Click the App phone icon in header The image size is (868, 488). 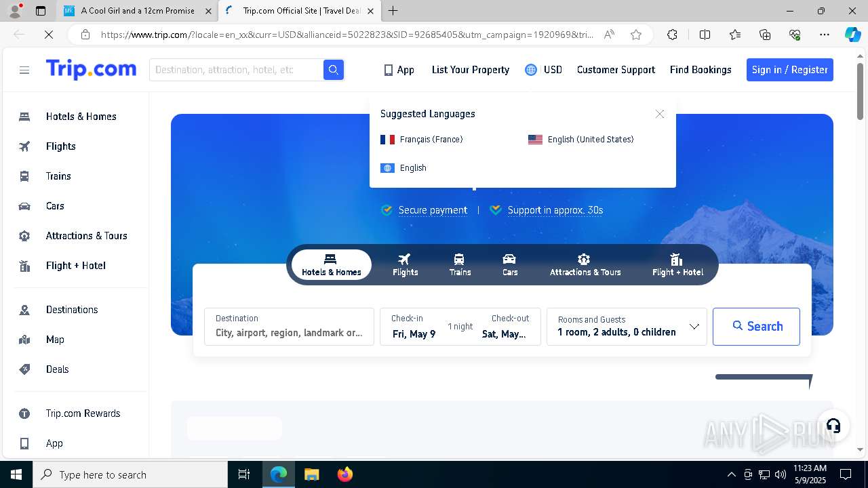[389, 70]
